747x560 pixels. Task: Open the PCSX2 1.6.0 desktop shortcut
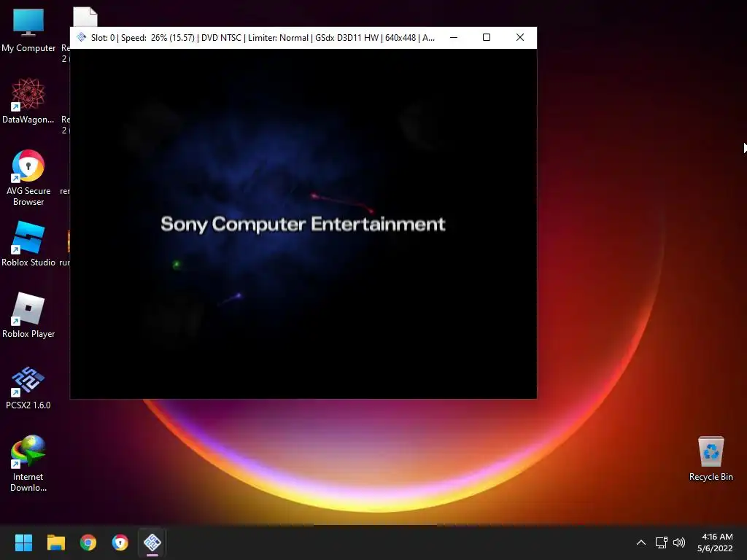click(28, 388)
